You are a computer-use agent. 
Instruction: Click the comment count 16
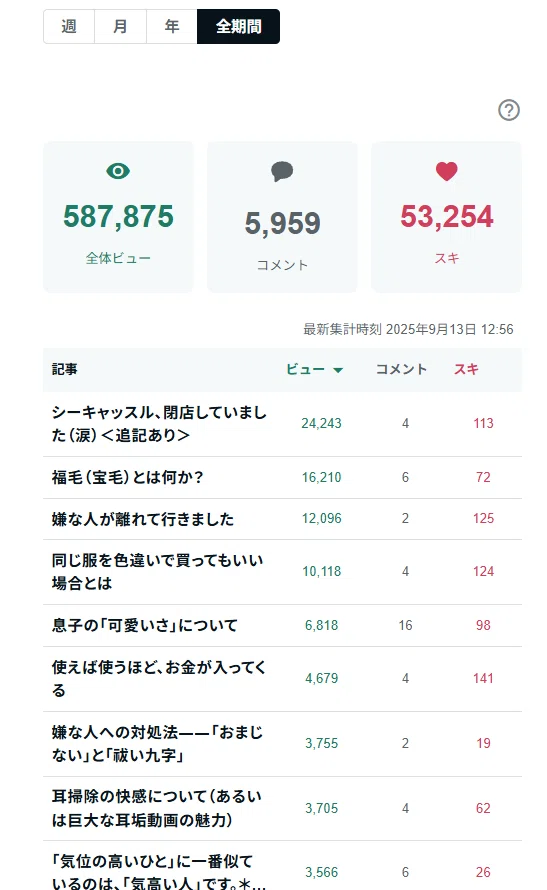tap(405, 625)
